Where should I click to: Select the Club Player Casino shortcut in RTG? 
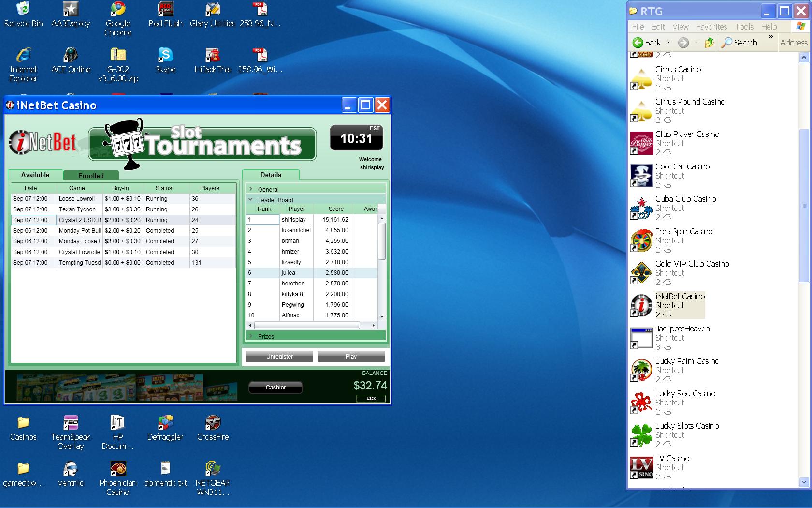pyautogui.click(x=675, y=143)
